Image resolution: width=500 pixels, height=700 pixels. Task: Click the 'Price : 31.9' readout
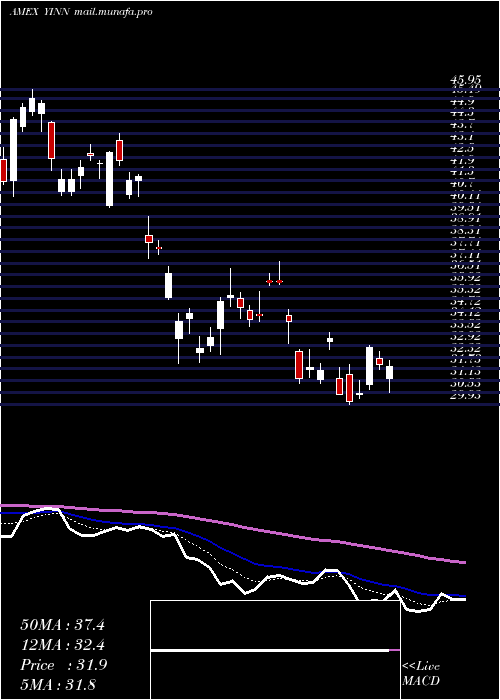pos(63,665)
